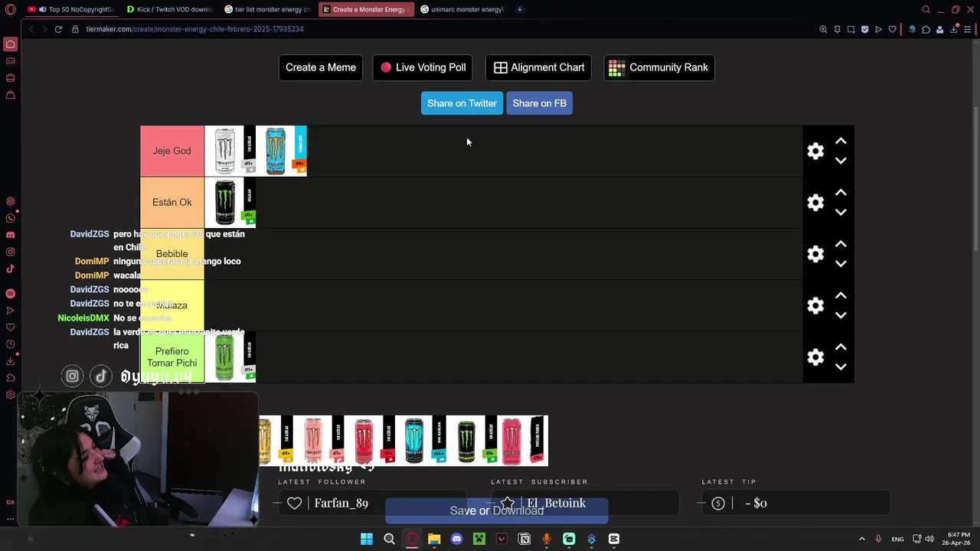Open browser tab search magnifier
The height and width of the screenshot is (551, 980).
(x=926, y=9)
